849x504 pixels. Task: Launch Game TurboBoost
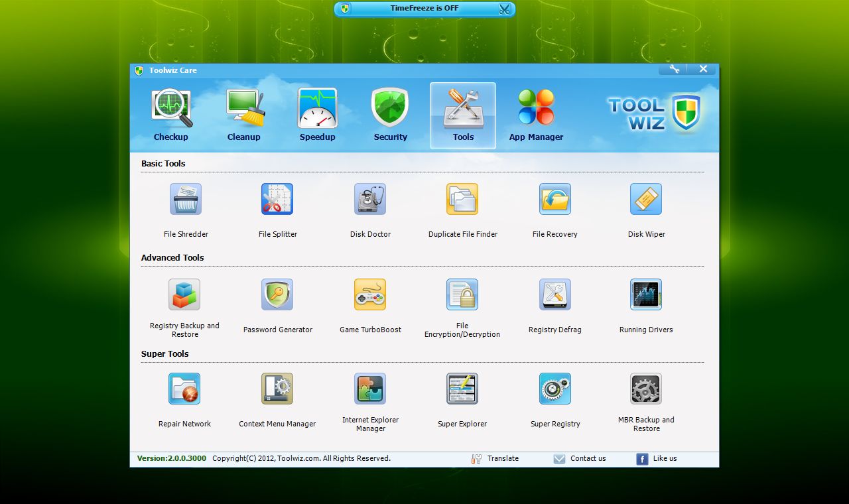click(370, 294)
